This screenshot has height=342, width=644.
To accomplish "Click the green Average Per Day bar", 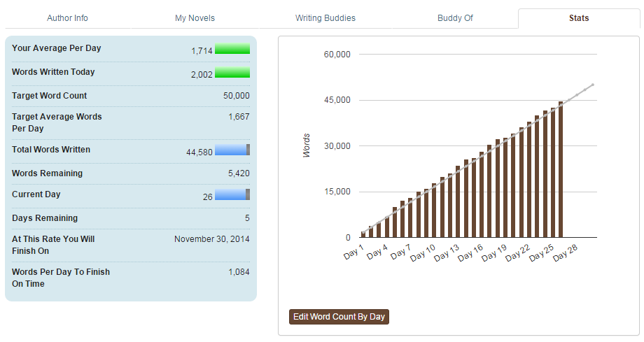I will (232, 49).
